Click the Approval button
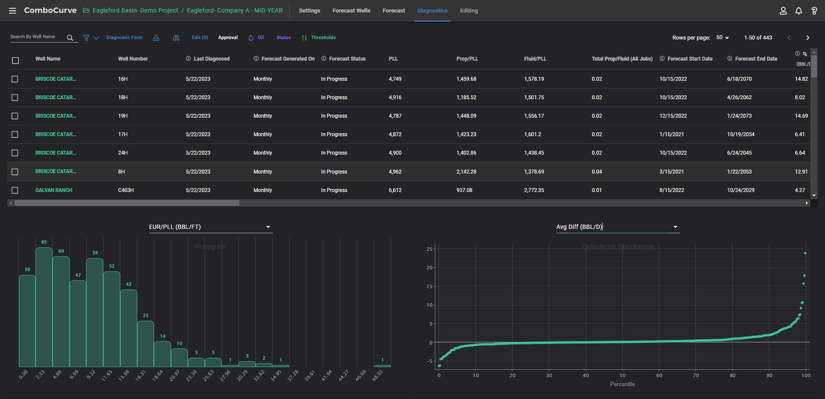Image resolution: width=825 pixels, height=399 pixels. click(x=228, y=37)
